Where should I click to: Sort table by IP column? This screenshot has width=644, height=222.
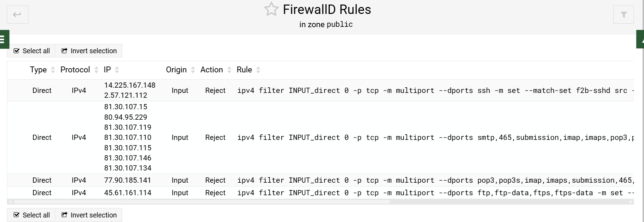pyautogui.click(x=107, y=70)
